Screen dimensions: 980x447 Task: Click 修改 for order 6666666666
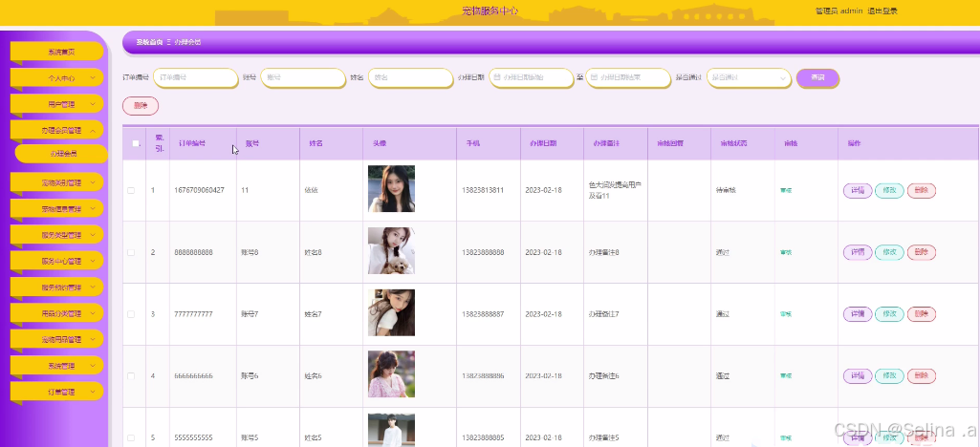click(x=889, y=375)
